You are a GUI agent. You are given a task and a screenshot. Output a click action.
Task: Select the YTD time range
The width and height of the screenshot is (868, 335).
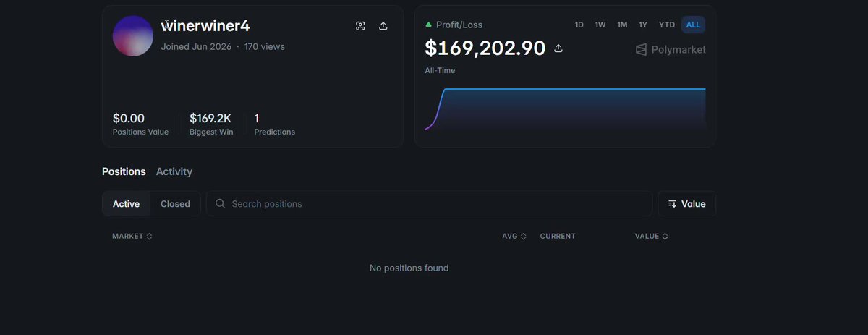[x=667, y=25]
